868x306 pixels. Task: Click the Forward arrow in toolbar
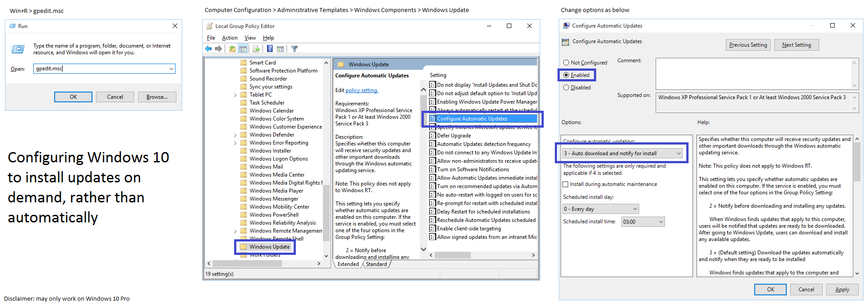pyautogui.click(x=219, y=49)
